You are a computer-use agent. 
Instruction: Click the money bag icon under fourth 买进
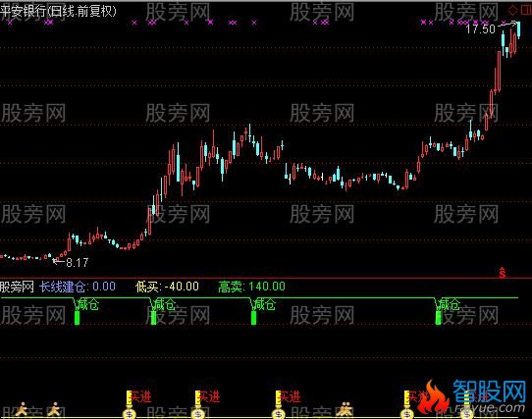click(x=406, y=413)
